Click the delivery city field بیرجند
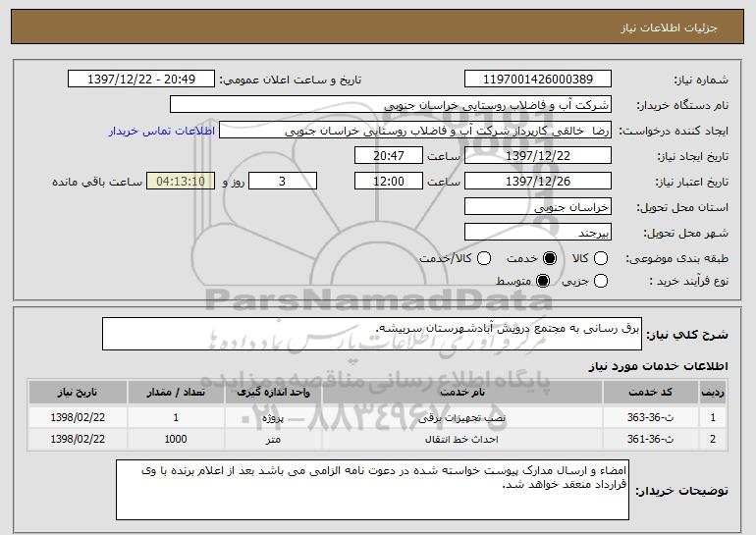 pyautogui.click(x=538, y=233)
